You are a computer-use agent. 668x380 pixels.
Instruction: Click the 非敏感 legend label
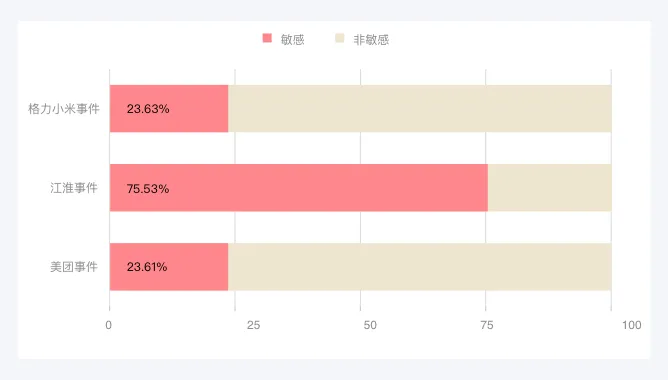[x=371, y=40]
